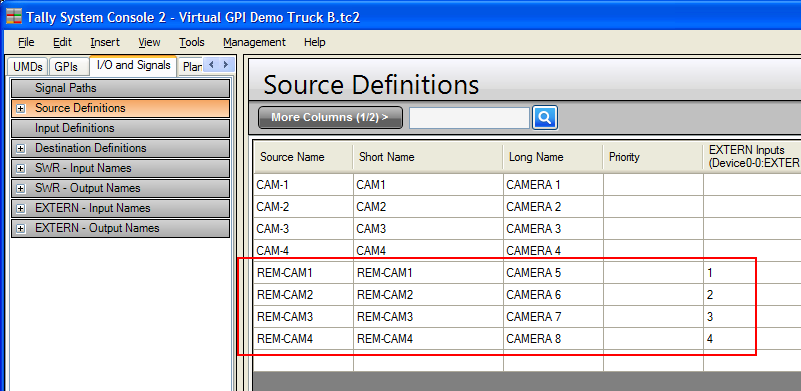This screenshot has height=391, width=801.
Task: Open the Insert menu
Action: [105, 42]
